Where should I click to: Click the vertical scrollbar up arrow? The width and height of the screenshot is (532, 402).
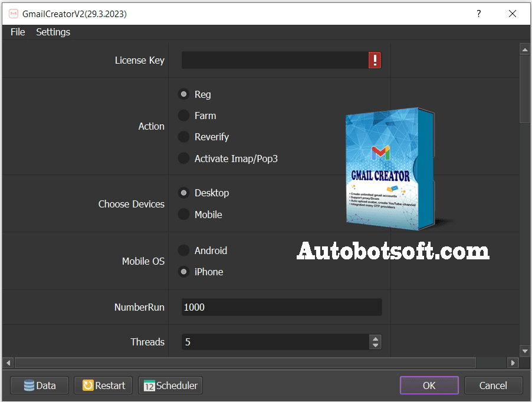pos(525,50)
